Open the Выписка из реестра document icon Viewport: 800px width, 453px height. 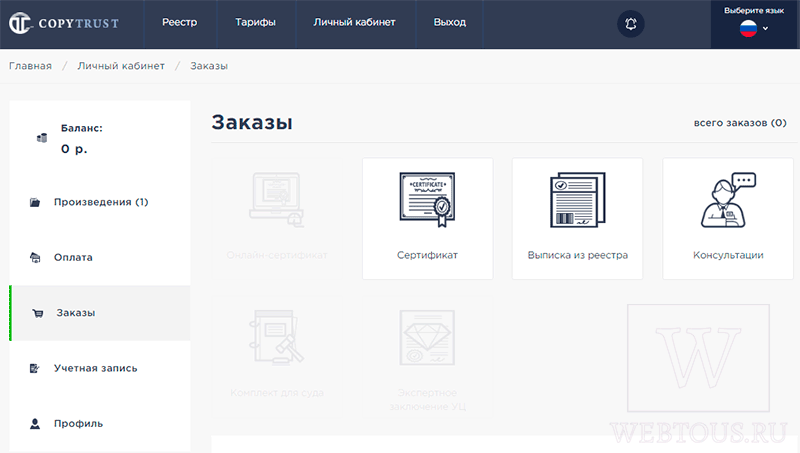578,200
